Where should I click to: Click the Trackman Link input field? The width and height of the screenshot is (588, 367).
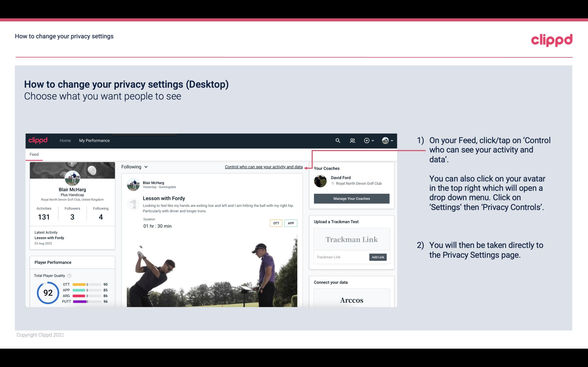[340, 257]
